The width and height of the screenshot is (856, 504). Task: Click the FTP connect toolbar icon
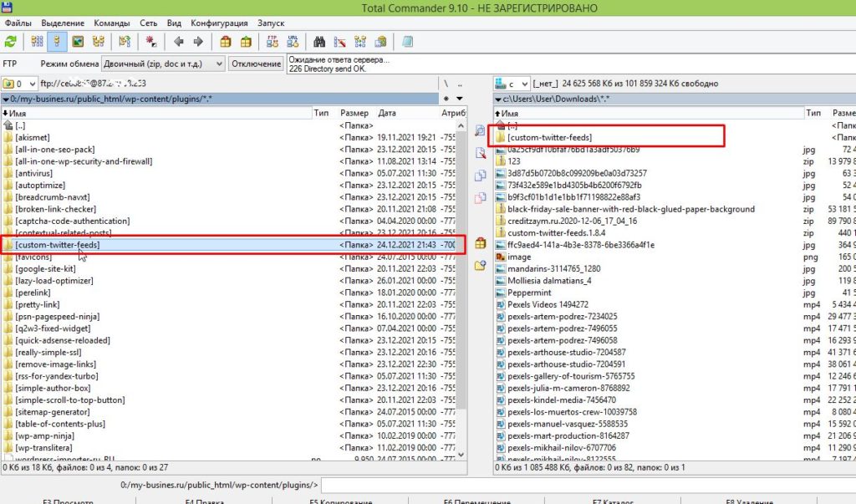coord(272,41)
